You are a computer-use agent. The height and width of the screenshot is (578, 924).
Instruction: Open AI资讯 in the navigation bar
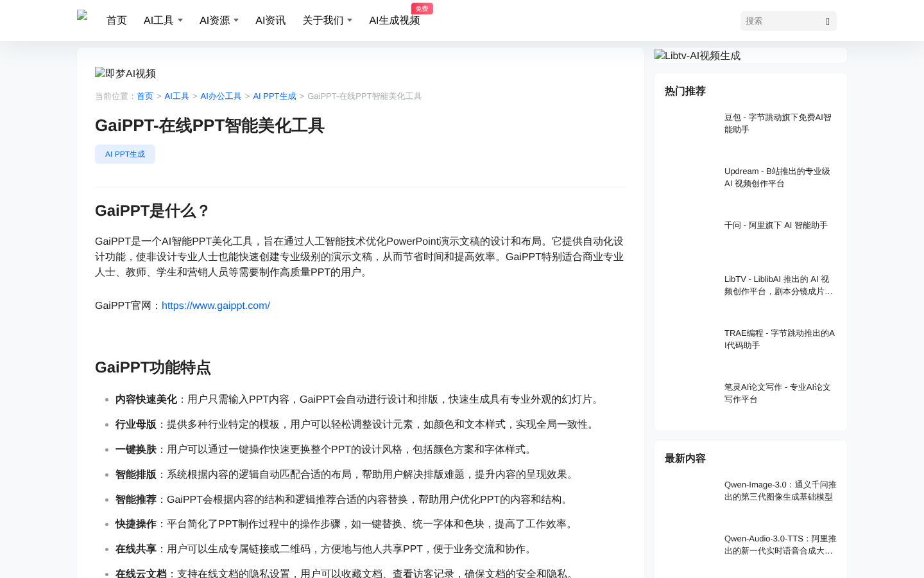tap(271, 21)
